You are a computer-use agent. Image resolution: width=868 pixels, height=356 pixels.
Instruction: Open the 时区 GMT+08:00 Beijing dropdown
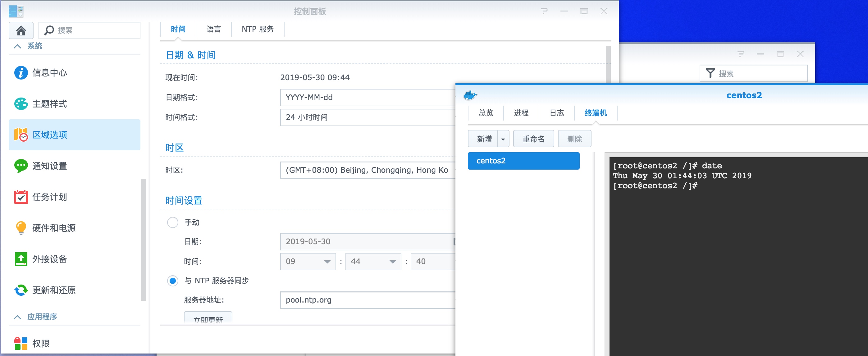coord(368,170)
